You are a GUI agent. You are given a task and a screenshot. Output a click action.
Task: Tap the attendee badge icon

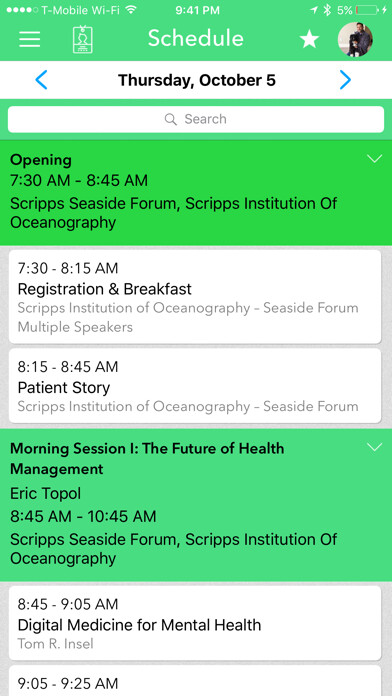point(83,40)
